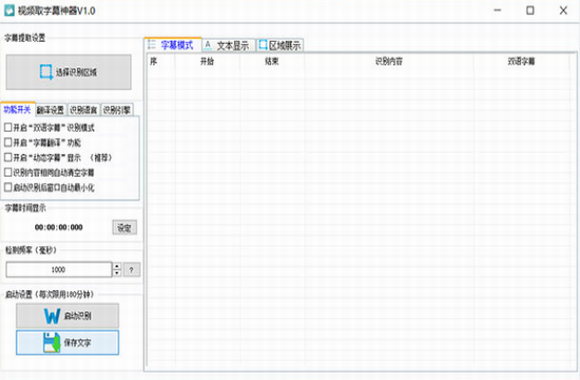Click the 选择识别区域 crop icon
Image resolution: width=580 pixels, height=380 pixels.
pos(46,72)
